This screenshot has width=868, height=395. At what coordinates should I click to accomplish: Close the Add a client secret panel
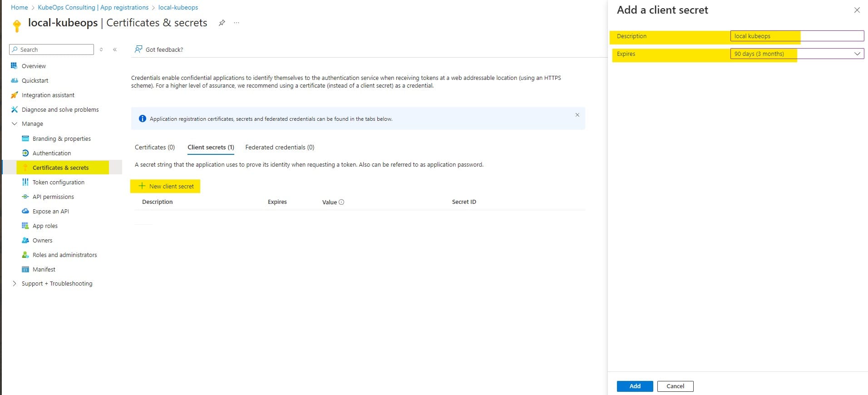tap(857, 10)
